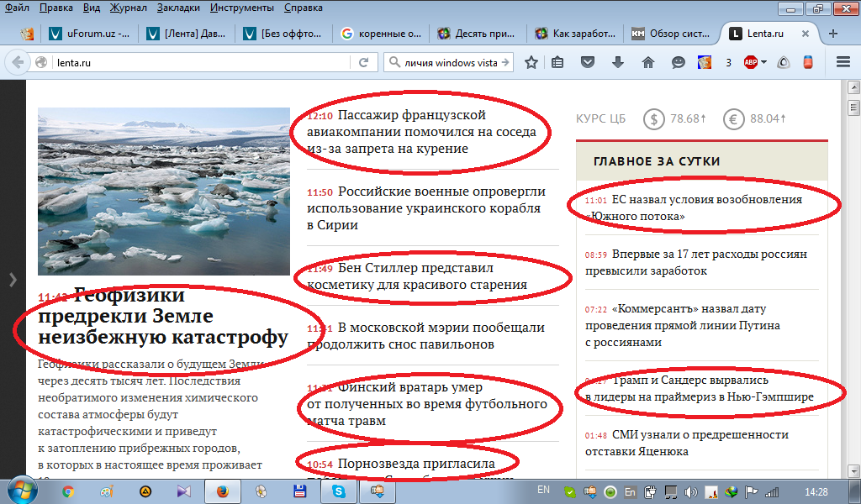This screenshot has height=504, width=861.
Task: Switch to the Десять при... tab
Action: (478, 34)
